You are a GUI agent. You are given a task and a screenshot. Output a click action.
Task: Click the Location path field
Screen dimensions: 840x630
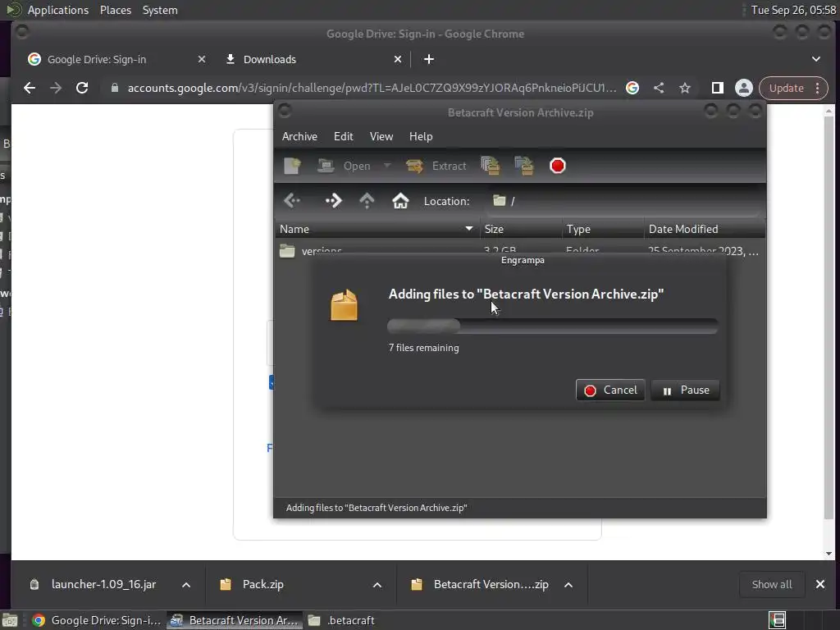coord(624,201)
